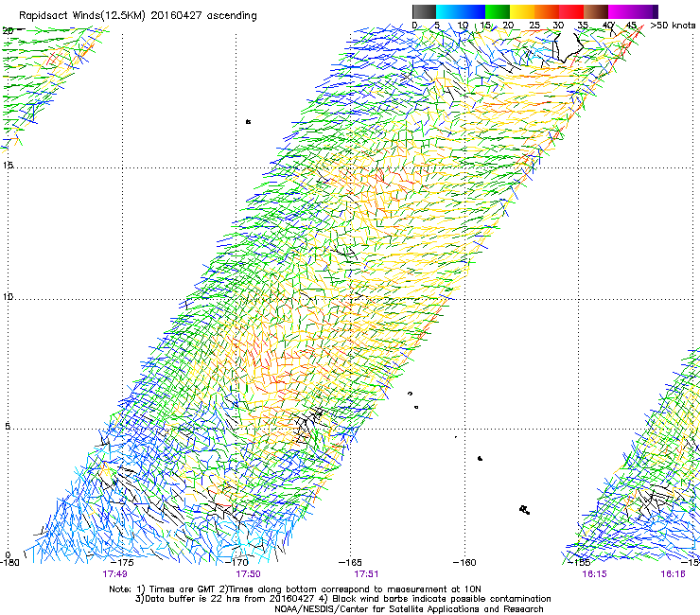Pick the green segment of the color legend

pyautogui.click(x=498, y=11)
